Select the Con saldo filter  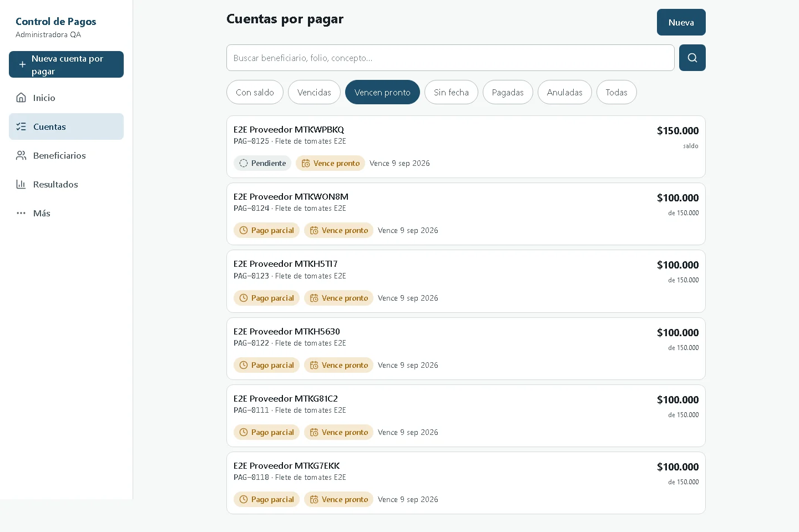[255, 92]
